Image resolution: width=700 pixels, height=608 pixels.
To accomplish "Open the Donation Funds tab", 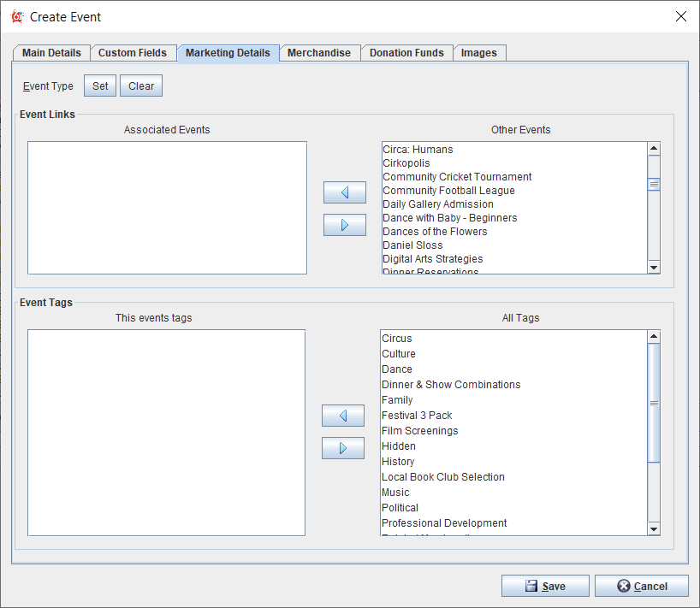I will (406, 53).
